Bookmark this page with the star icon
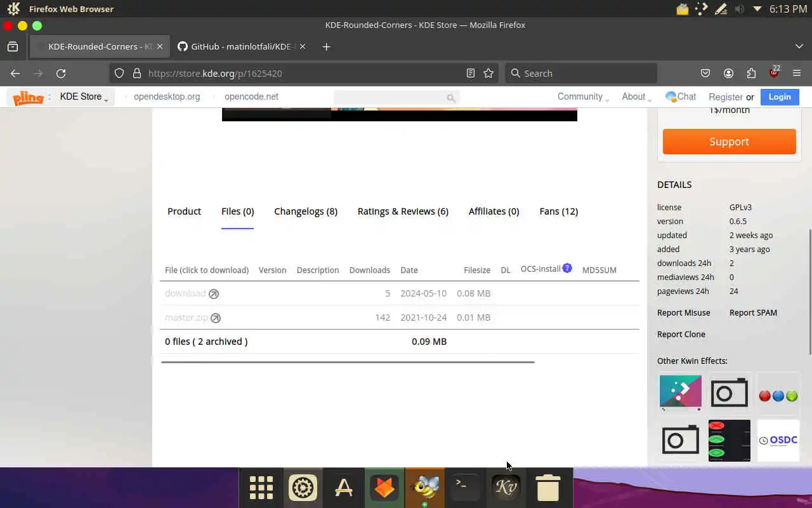Image resolution: width=812 pixels, height=508 pixels. (x=488, y=73)
